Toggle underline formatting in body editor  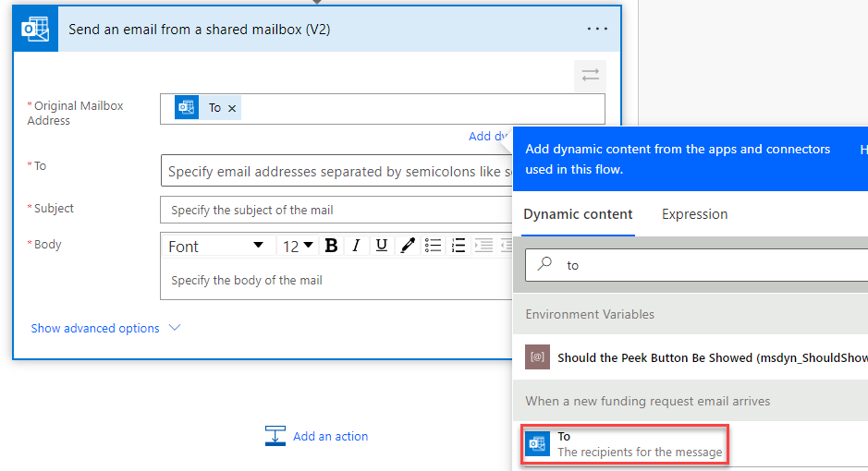click(381, 246)
